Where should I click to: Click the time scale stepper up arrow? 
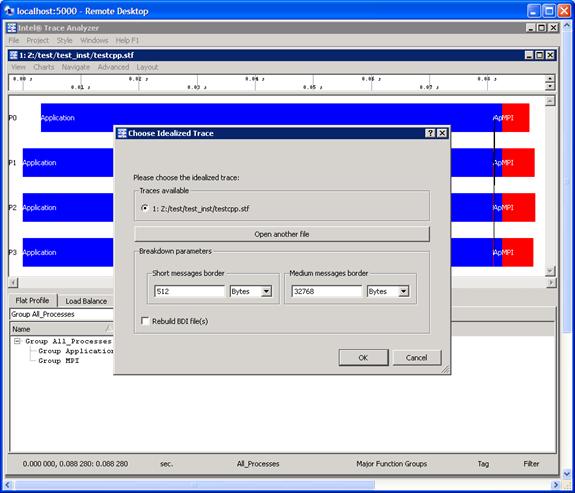(550, 79)
